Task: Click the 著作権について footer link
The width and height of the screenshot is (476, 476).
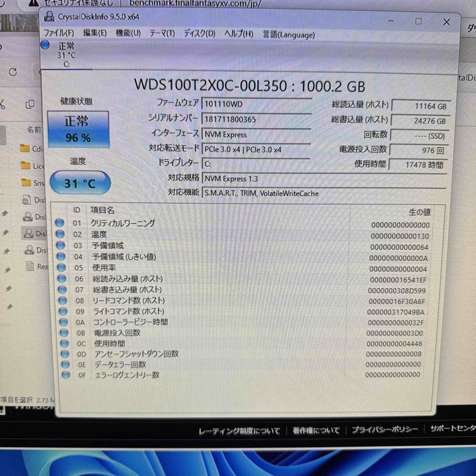Action: point(316,430)
